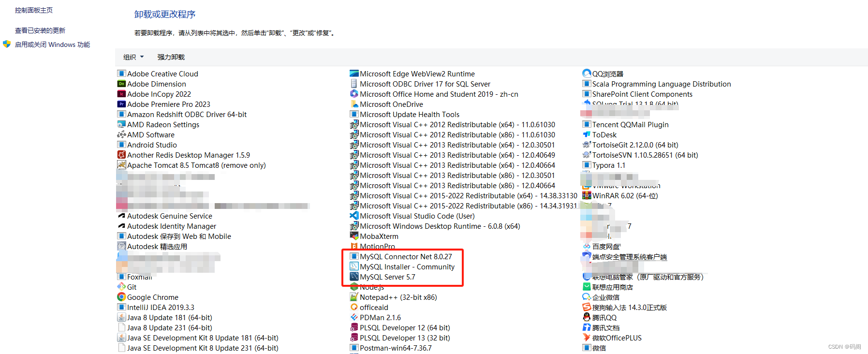Select Android Studio program entry
The image size is (868, 354).
147,145
